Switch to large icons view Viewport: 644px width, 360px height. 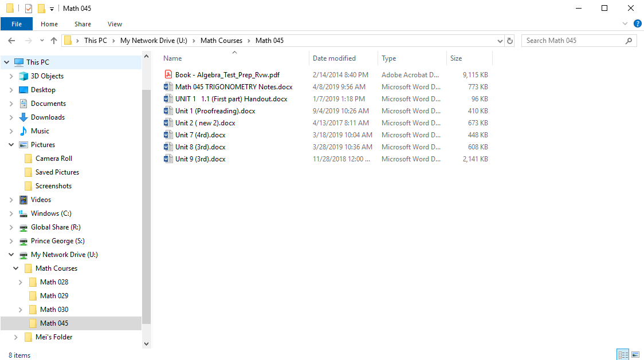pyautogui.click(x=635, y=355)
